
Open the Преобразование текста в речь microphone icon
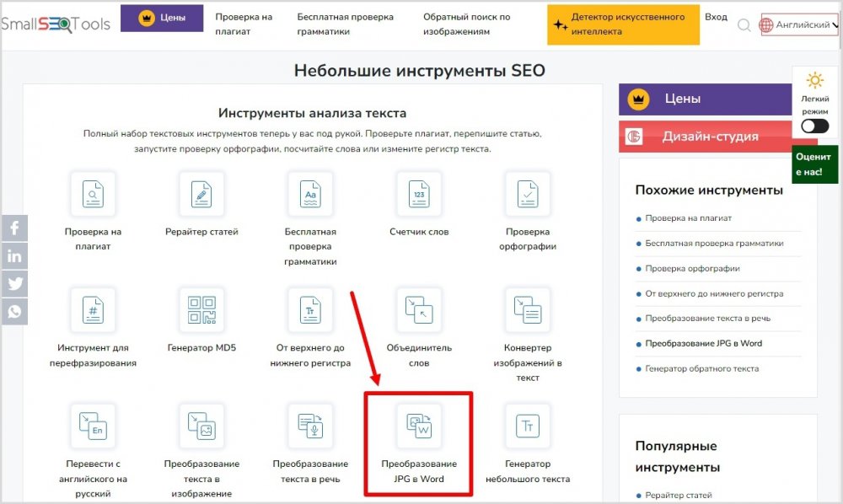pyautogui.click(x=310, y=426)
